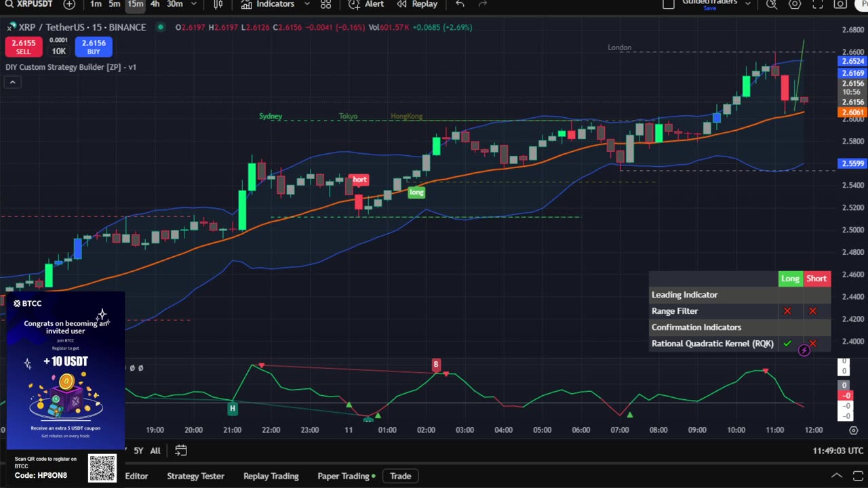This screenshot has height=488, width=868.
Task: Collapse the indicator legend with chevron
Action: pos(12,82)
